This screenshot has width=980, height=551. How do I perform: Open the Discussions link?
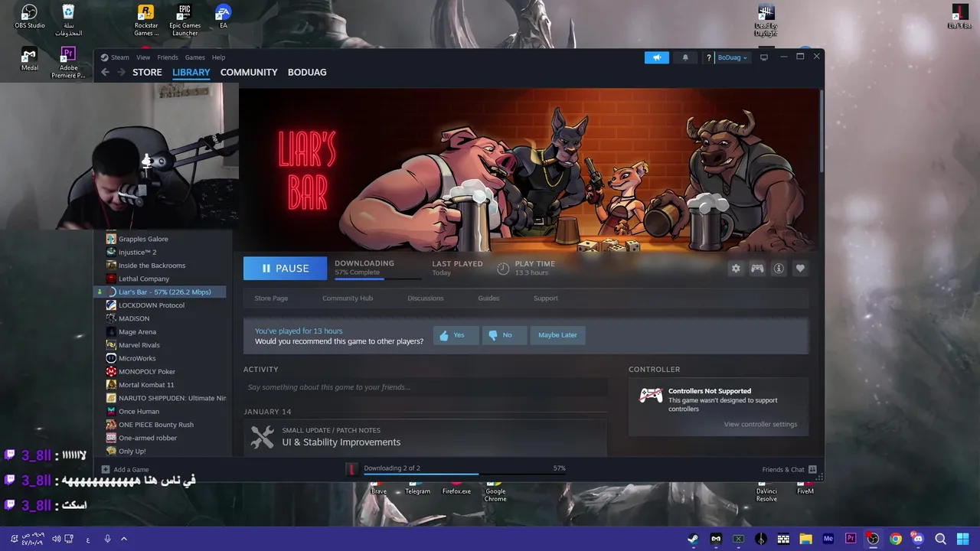(x=426, y=298)
